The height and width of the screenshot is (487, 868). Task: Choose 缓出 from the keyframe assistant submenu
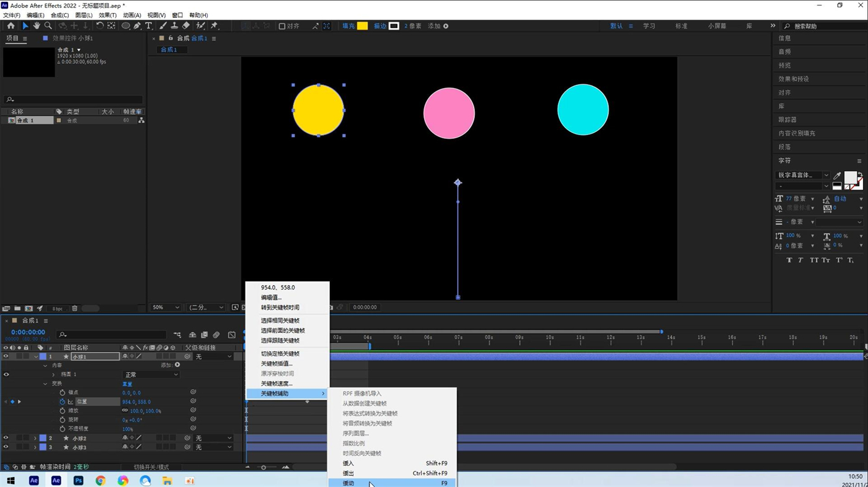[x=392, y=473]
